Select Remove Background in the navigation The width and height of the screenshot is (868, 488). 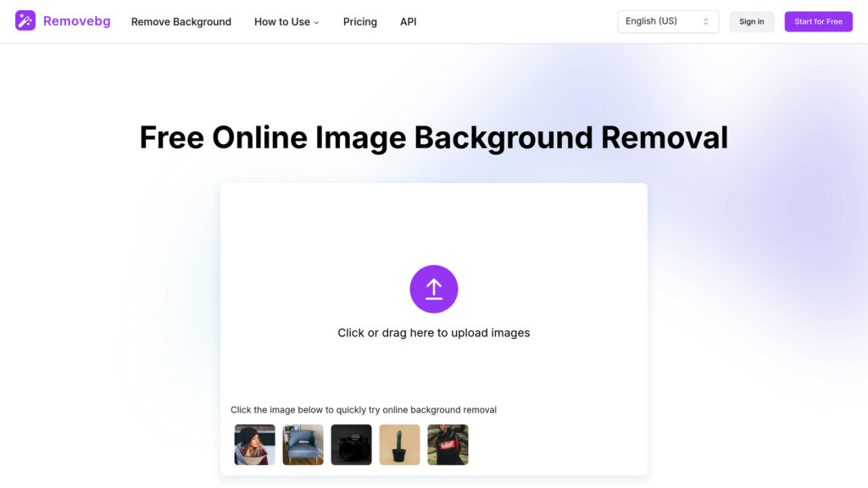181,22
